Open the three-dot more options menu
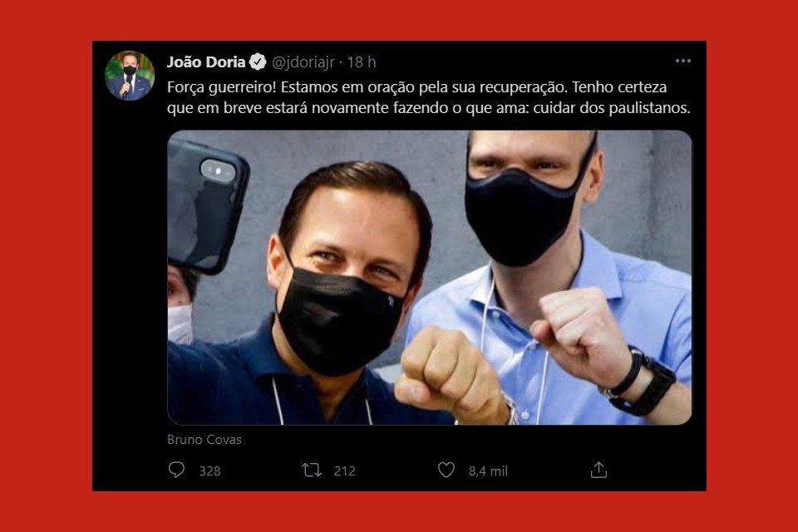Viewport: 798px width, 532px height. tap(683, 61)
